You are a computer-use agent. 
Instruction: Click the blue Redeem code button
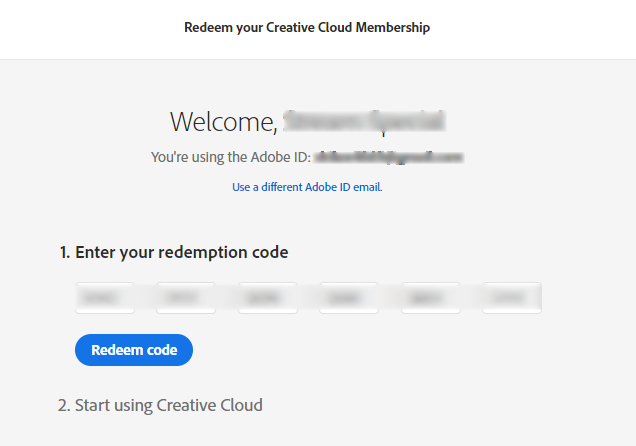click(134, 350)
